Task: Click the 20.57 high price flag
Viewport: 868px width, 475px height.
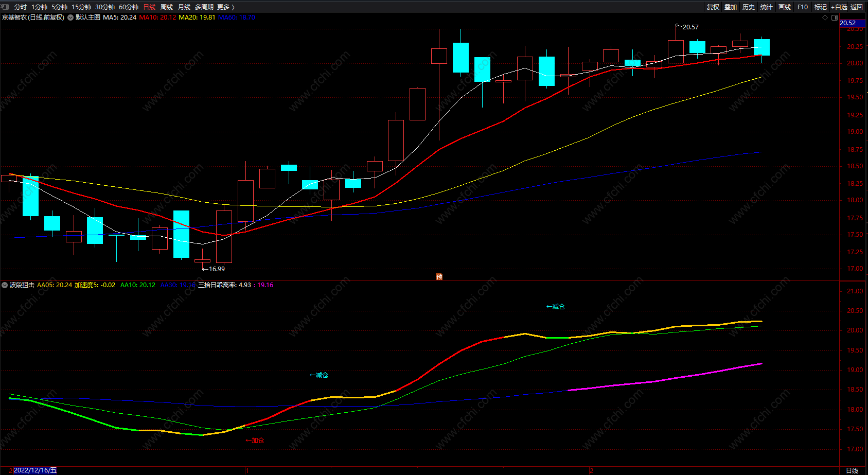Action: point(687,27)
